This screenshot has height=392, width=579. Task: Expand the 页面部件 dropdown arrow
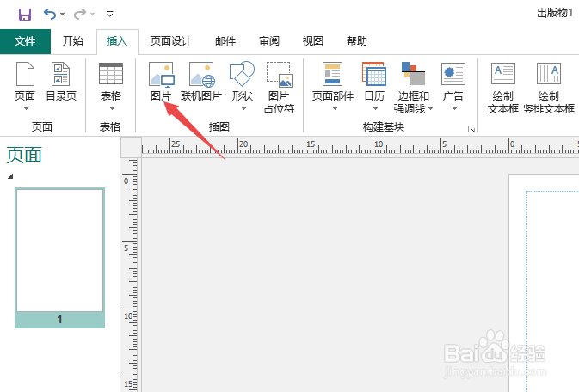click(x=335, y=109)
